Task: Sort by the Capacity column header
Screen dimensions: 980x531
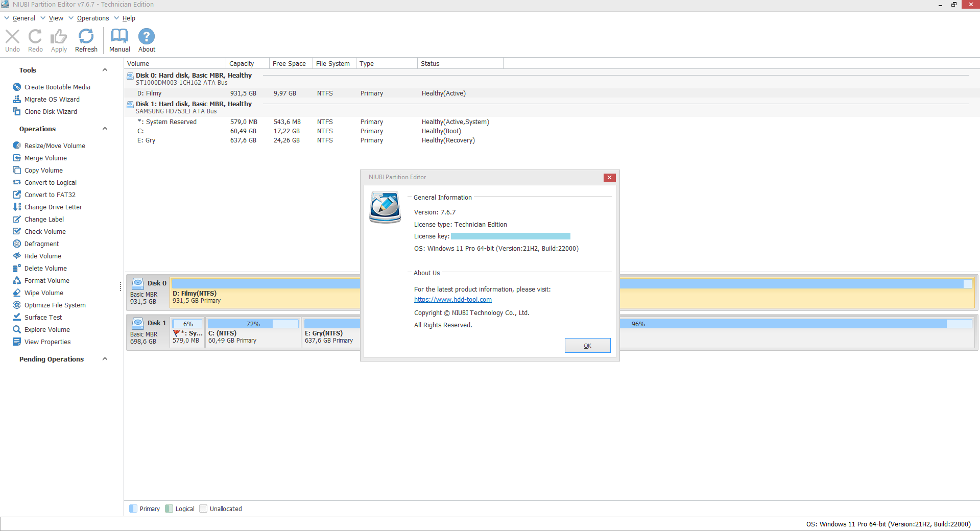Action: (x=248, y=63)
